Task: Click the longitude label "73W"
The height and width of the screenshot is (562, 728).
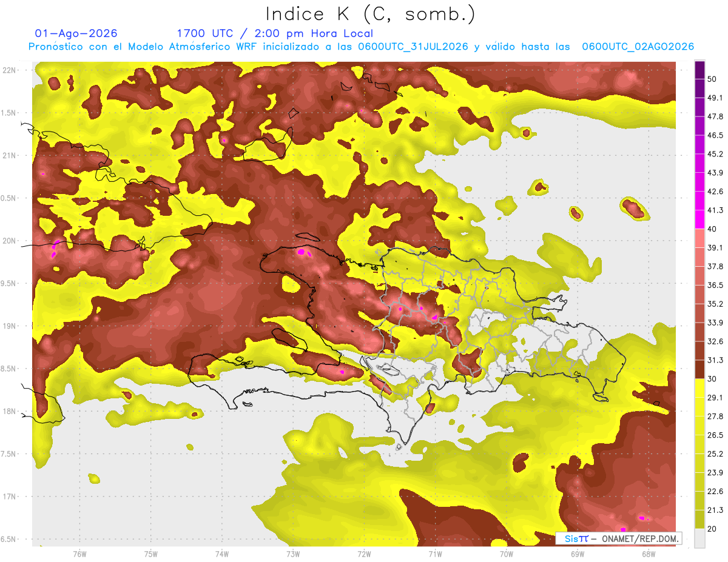Action: (x=293, y=554)
